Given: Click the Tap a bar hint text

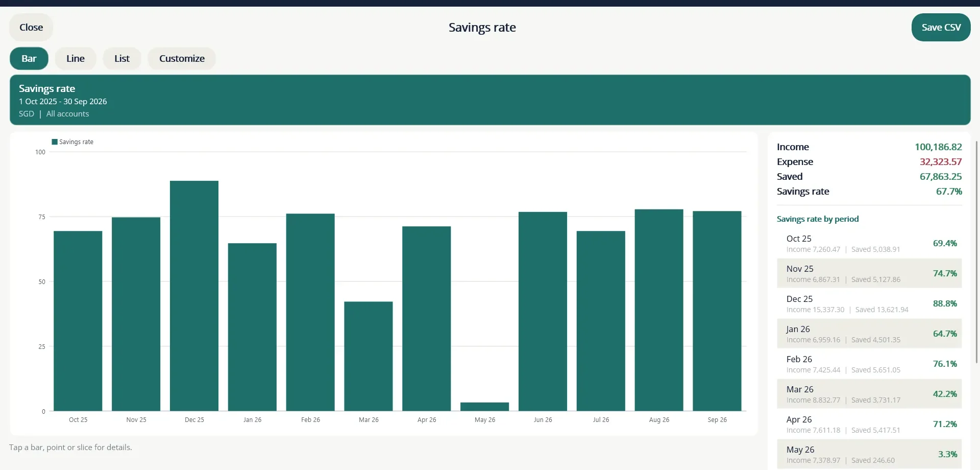Looking at the screenshot, I should [x=70, y=448].
